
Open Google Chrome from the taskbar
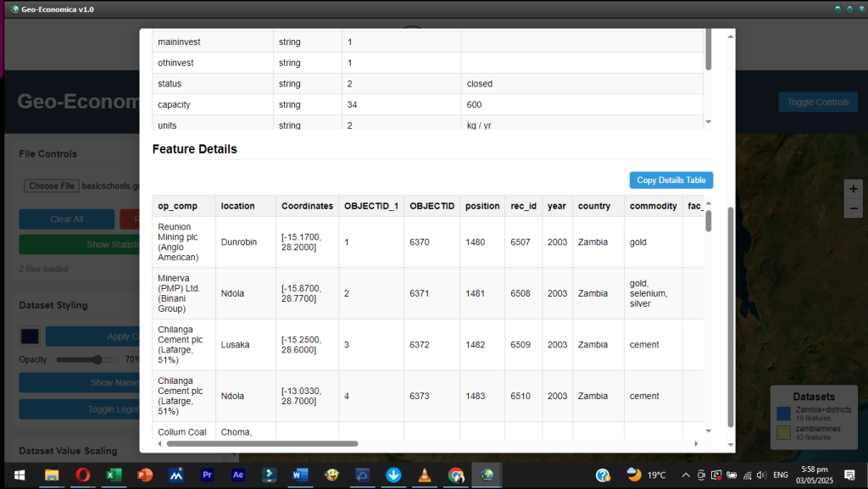[455, 475]
